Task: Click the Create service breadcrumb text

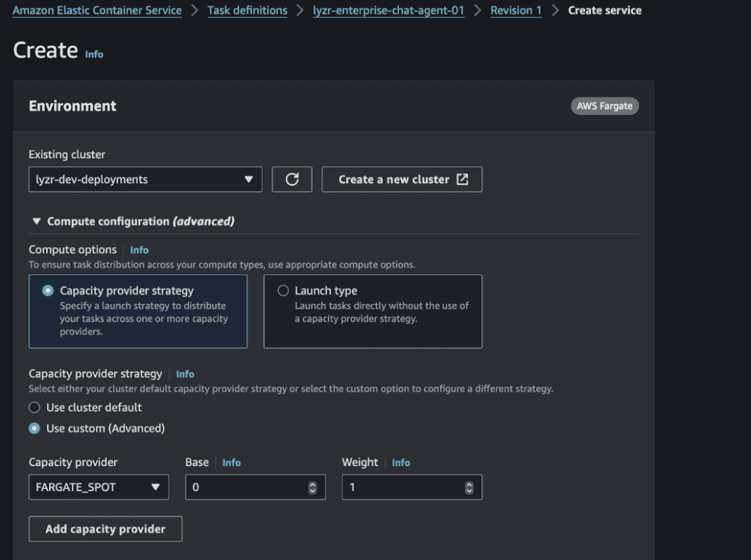Action: tap(605, 10)
